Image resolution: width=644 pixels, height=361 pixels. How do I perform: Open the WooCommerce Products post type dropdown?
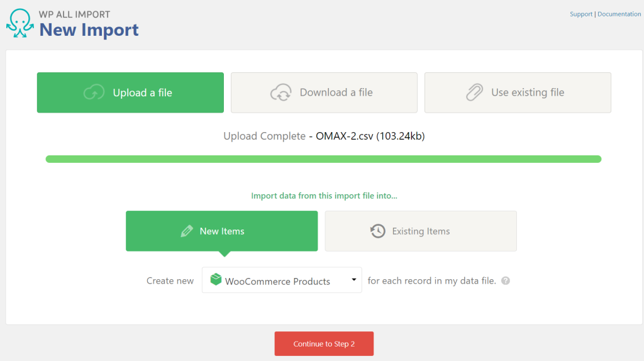click(x=281, y=280)
